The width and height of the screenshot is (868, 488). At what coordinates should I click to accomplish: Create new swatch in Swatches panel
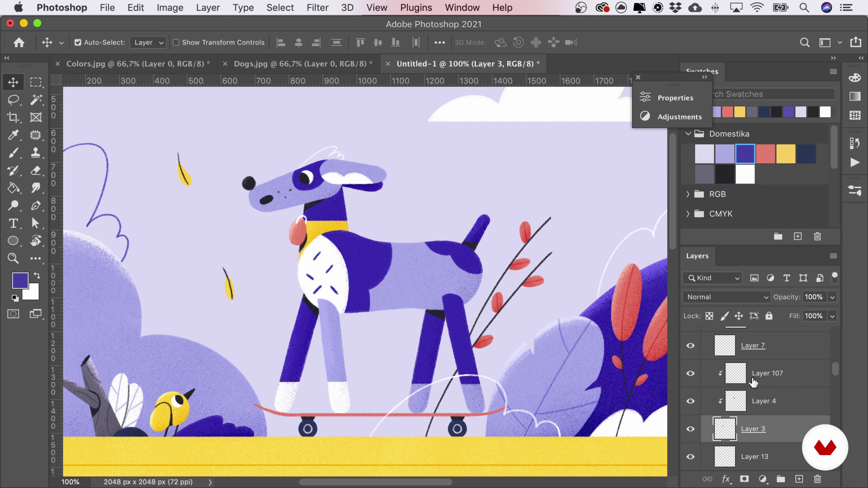(797, 236)
